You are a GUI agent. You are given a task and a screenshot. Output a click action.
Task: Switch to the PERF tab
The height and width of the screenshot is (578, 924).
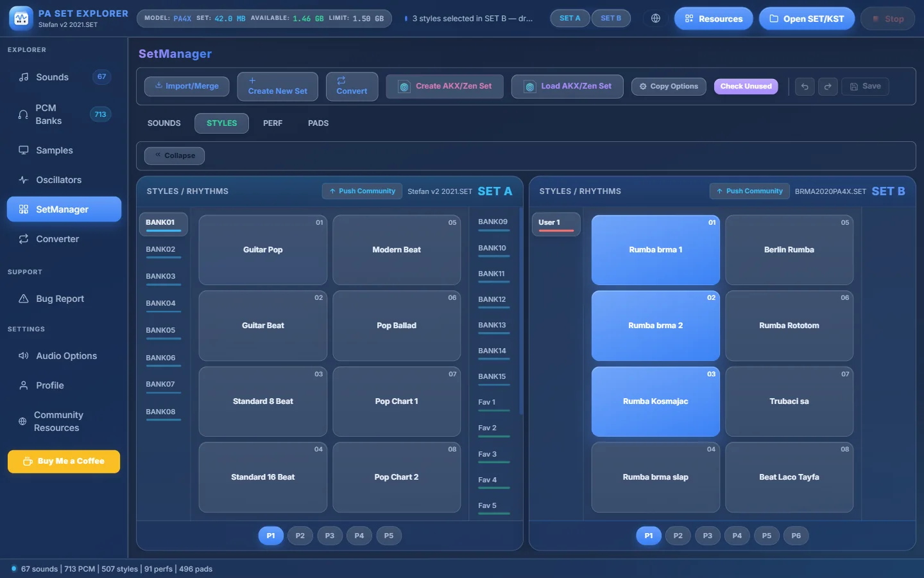pos(273,123)
